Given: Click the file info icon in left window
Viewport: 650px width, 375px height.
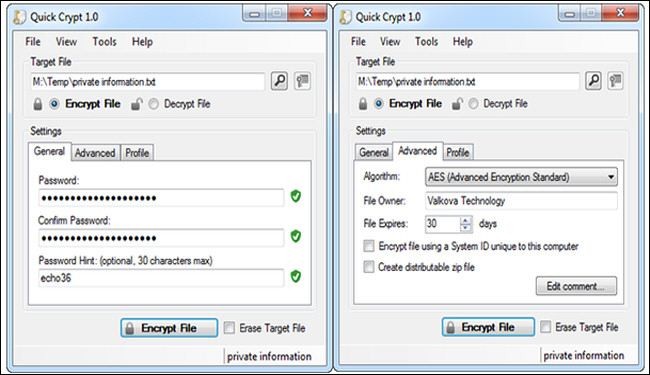Looking at the screenshot, I should tap(303, 81).
